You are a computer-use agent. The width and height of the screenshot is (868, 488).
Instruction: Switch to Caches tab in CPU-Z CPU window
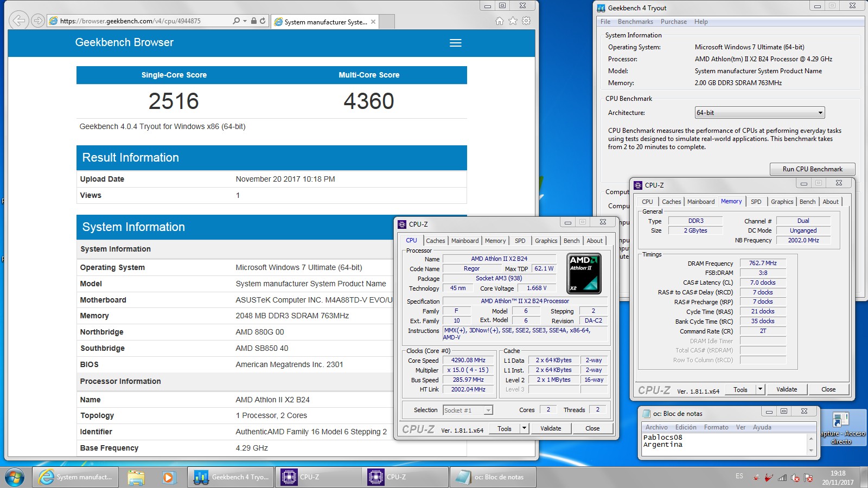(x=435, y=241)
